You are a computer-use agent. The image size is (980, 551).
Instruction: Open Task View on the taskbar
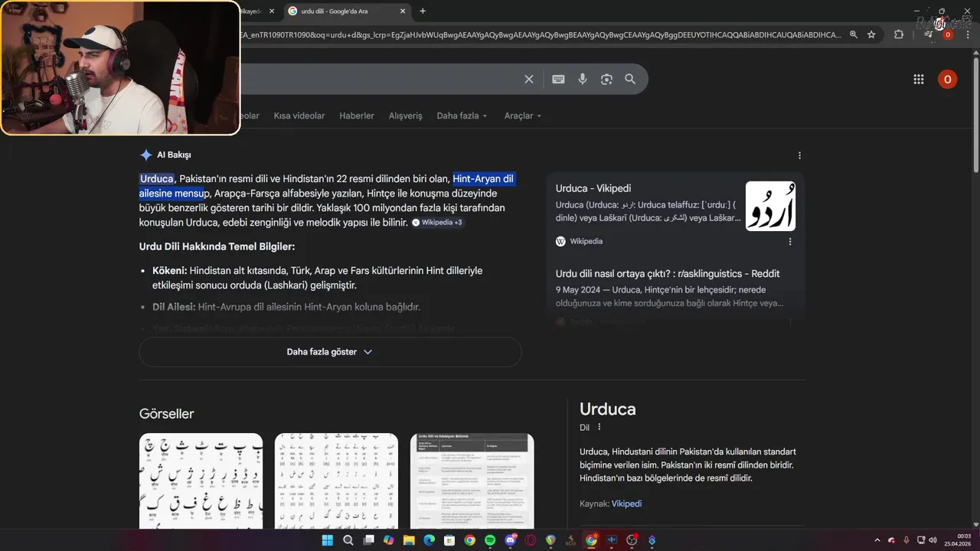(x=368, y=540)
